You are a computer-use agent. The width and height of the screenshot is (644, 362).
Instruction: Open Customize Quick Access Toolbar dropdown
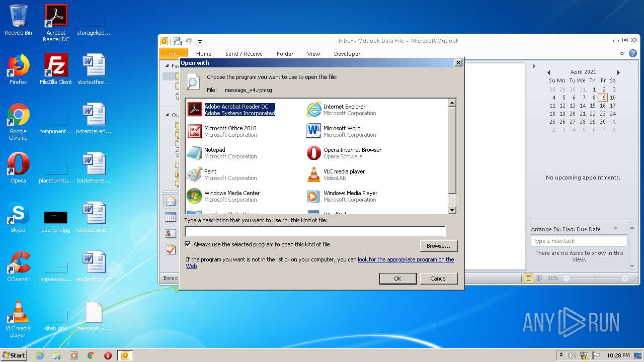pyautogui.click(x=200, y=42)
